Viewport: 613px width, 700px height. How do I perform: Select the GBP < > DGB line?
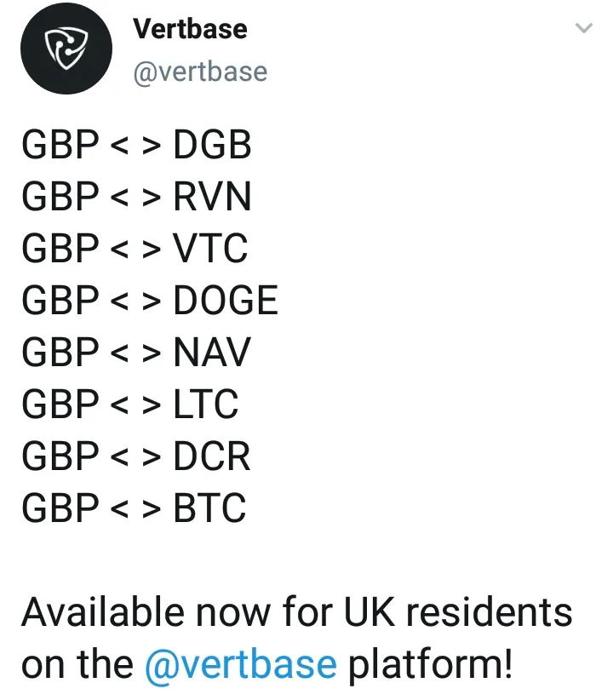pyautogui.click(x=136, y=144)
